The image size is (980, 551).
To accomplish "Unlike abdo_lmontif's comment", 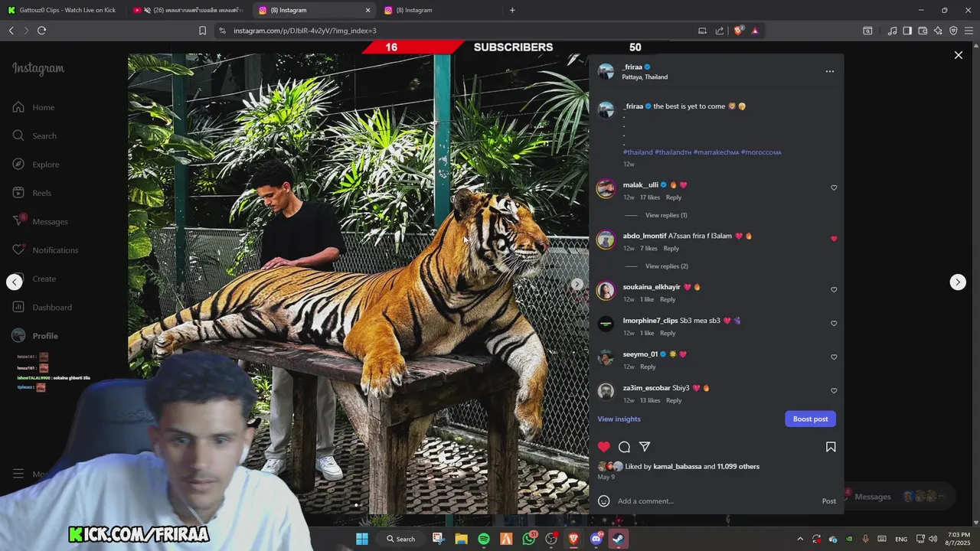I will pos(834,239).
